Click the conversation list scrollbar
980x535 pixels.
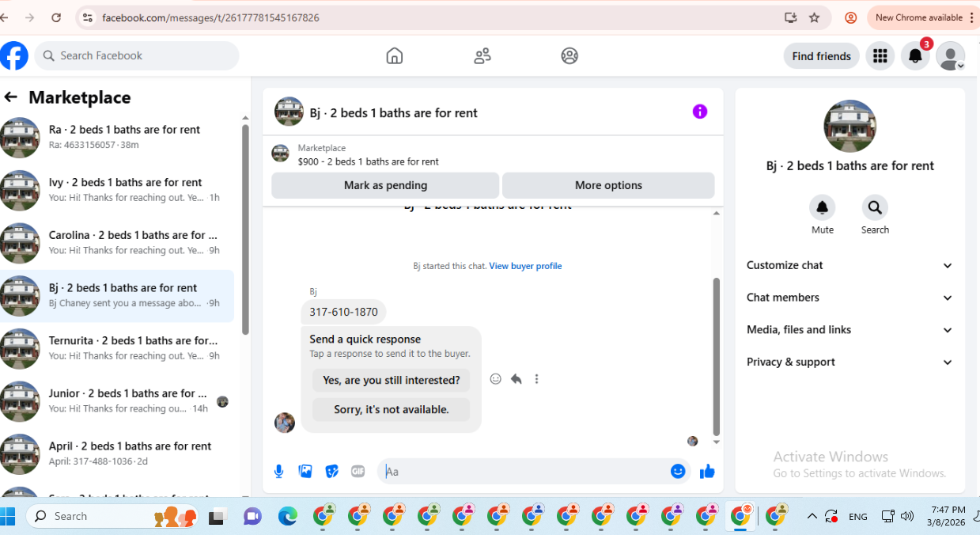245,230
